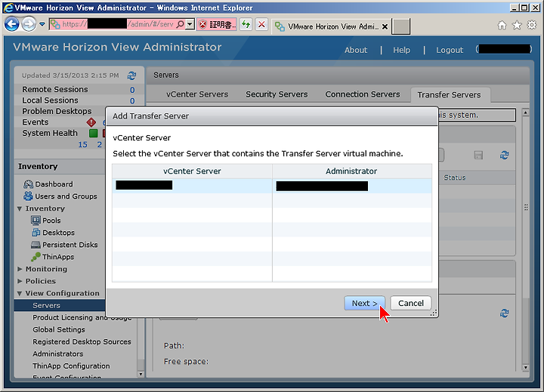Click the Users and Groups icon
Screen dimensions: 544x392
pos(28,196)
